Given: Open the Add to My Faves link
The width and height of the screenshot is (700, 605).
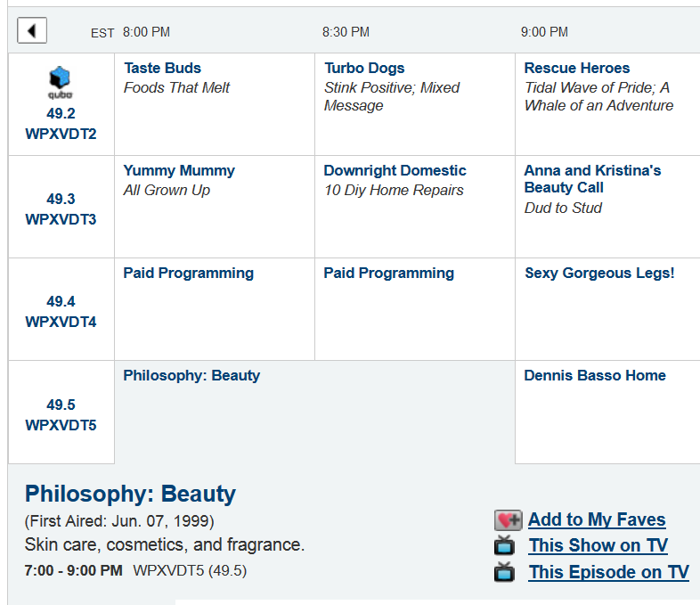Looking at the screenshot, I should click(x=597, y=519).
